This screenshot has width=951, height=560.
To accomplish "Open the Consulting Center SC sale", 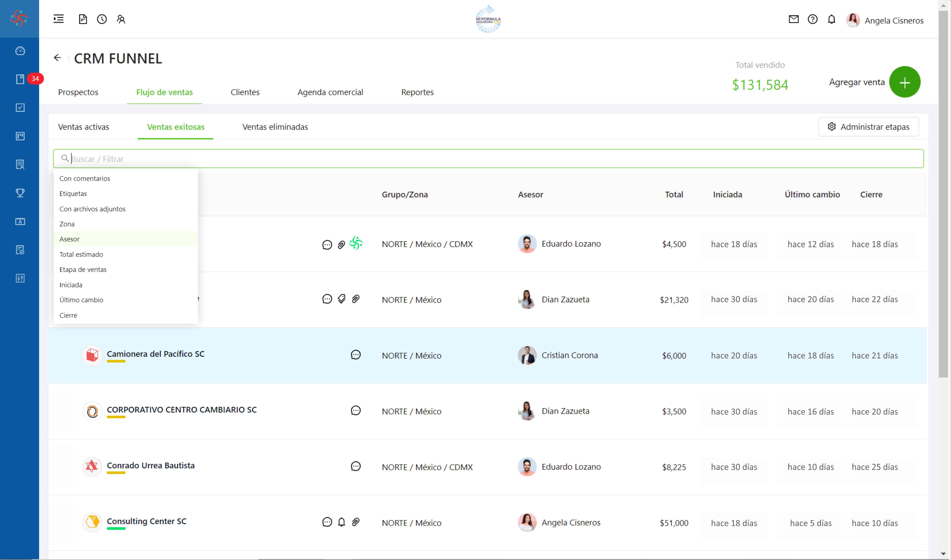I will 146,521.
